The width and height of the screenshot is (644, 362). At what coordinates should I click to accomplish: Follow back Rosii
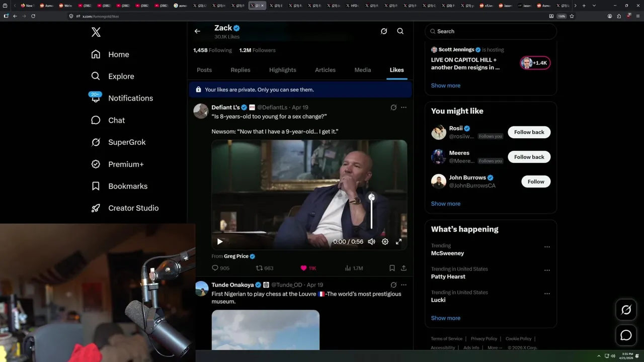(529, 132)
